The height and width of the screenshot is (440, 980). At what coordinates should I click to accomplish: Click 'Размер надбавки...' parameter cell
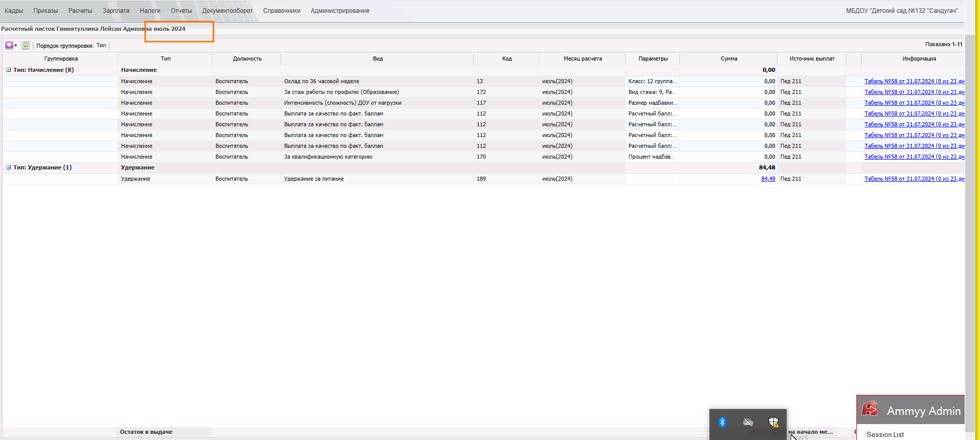click(x=653, y=103)
